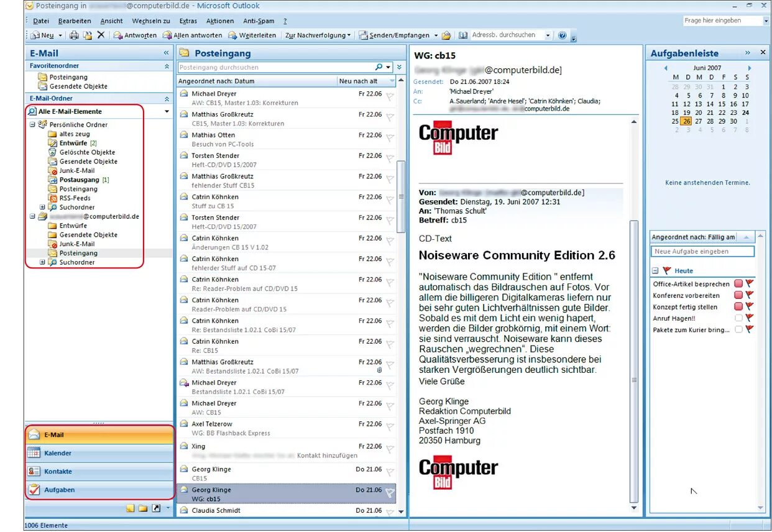
Task: Collapse the E-Mail navigation pane
Action: [166, 53]
